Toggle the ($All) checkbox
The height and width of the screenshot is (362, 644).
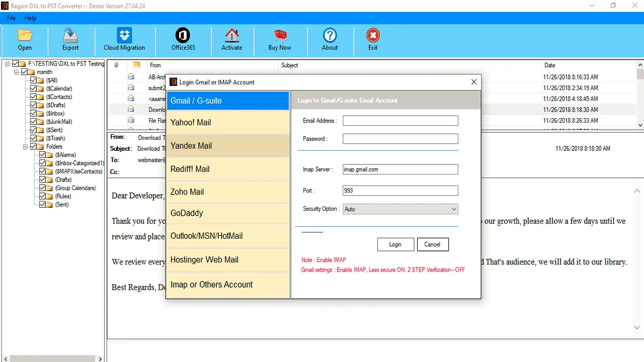[x=33, y=80]
